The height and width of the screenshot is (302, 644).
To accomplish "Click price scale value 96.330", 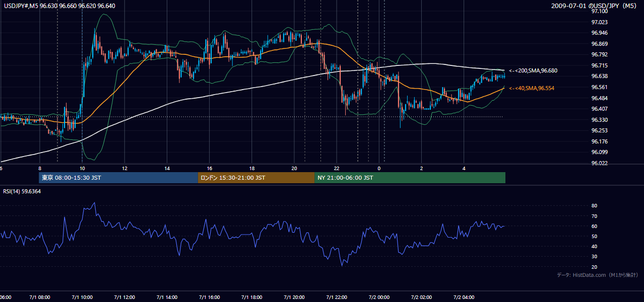I will pos(600,120).
